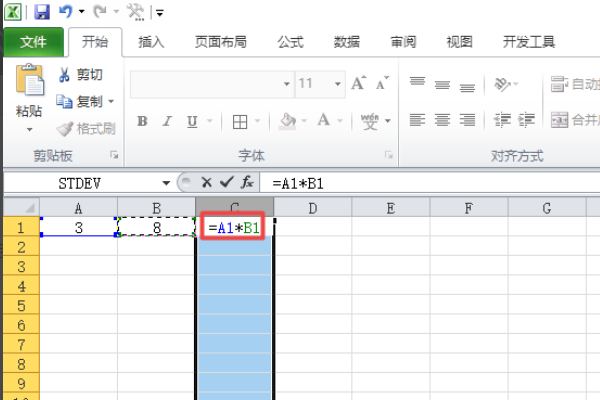600x400 pixels.
Task: Click the tools icon in quick access toolbar
Action: (x=135, y=12)
